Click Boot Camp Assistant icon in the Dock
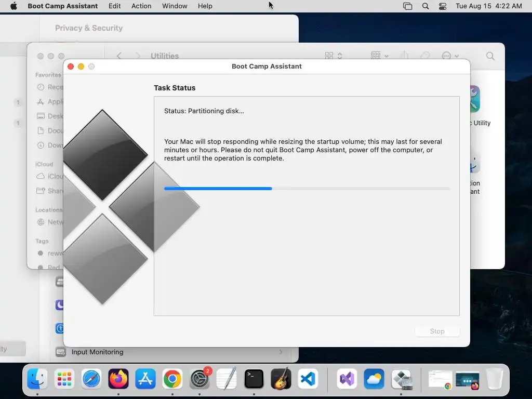The width and height of the screenshot is (532, 399). point(401,379)
